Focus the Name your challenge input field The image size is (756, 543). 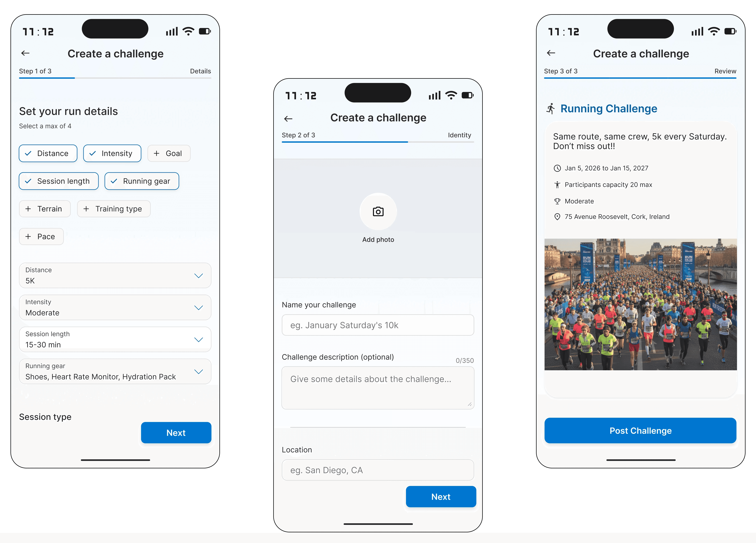378,325
